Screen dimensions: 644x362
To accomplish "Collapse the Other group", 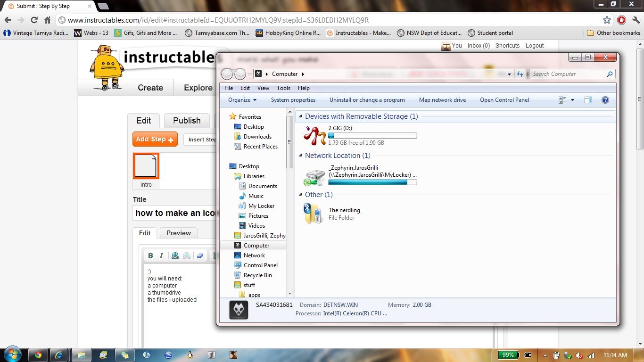I will click(x=300, y=195).
